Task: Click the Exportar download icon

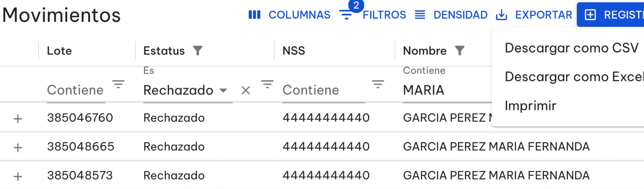Action: [501, 15]
